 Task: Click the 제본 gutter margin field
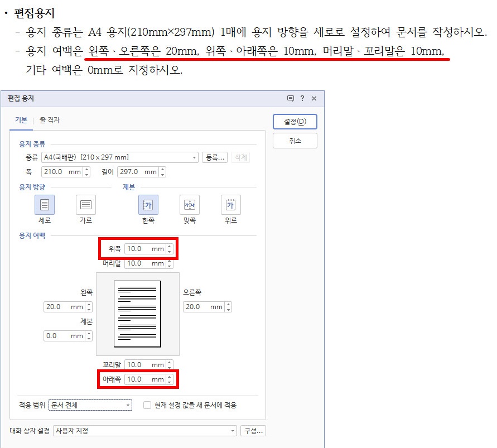pyautogui.click(x=65, y=336)
